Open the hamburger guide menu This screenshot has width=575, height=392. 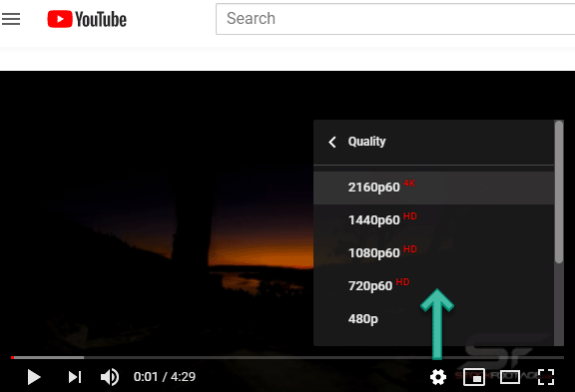11,19
